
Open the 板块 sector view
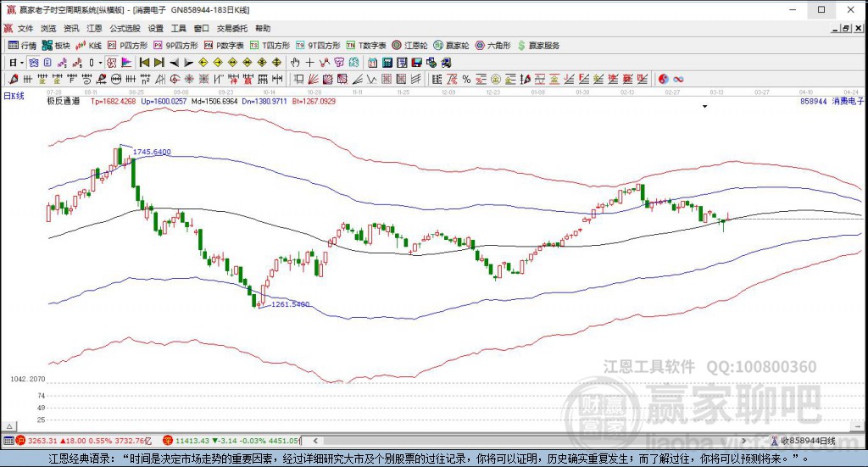56,46
